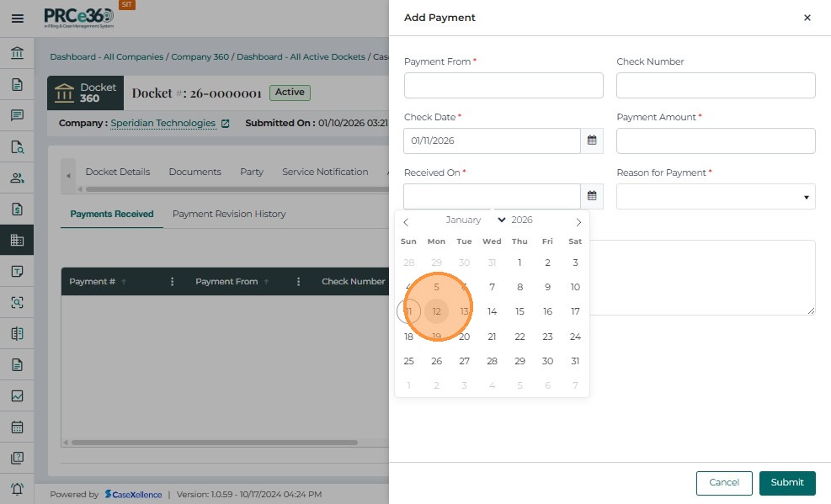Switch to Payment Revision History tab
The width and height of the screenshot is (831, 504).
[229, 214]
